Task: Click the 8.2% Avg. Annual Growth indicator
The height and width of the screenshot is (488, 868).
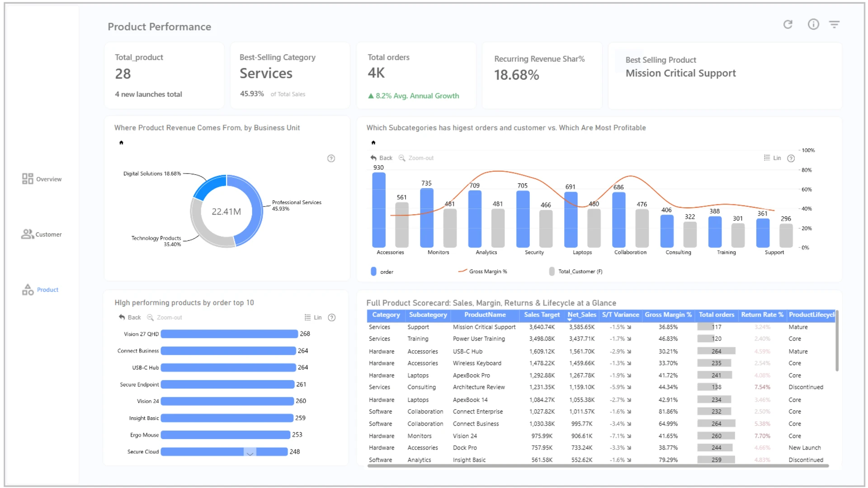Action: coord(413,96)
